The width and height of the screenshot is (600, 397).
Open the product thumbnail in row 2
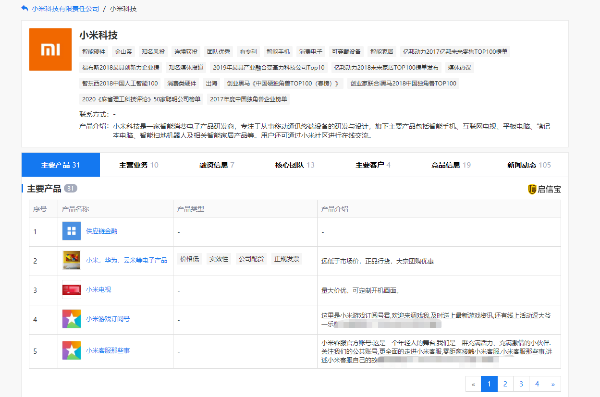72,260
